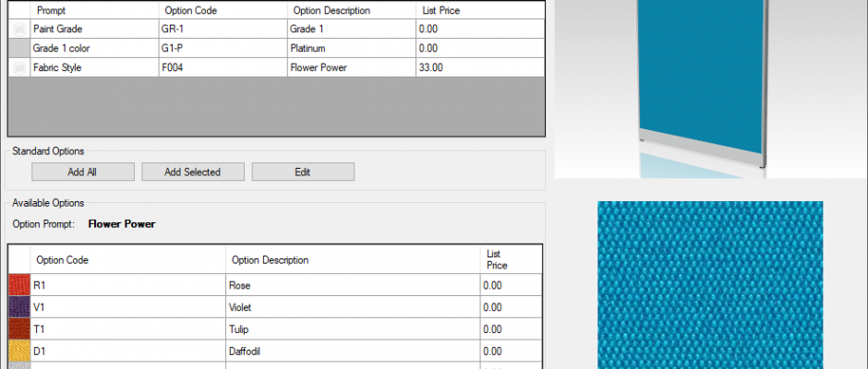Viewport: 868px width, 369px height.
Task: Select the Fabric Style prompt cell
Action: click(95, 67)
